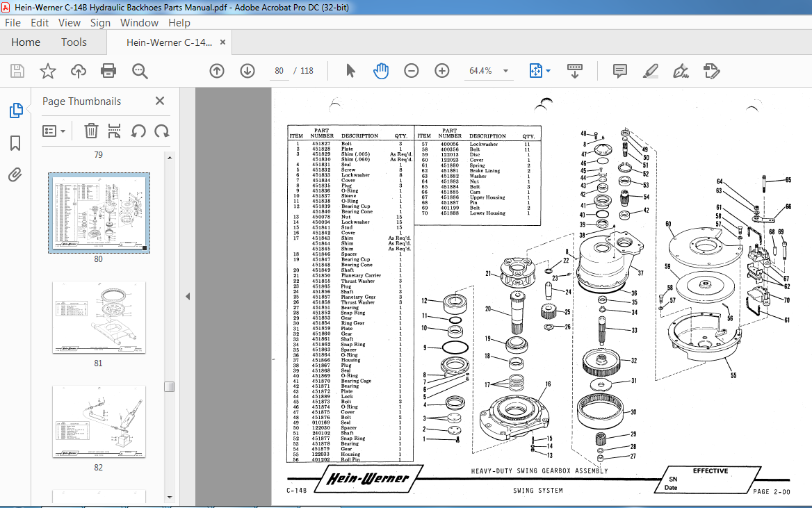
Task: Open Page Thumbnails sidebar icon
Action: tap(16, 110)
